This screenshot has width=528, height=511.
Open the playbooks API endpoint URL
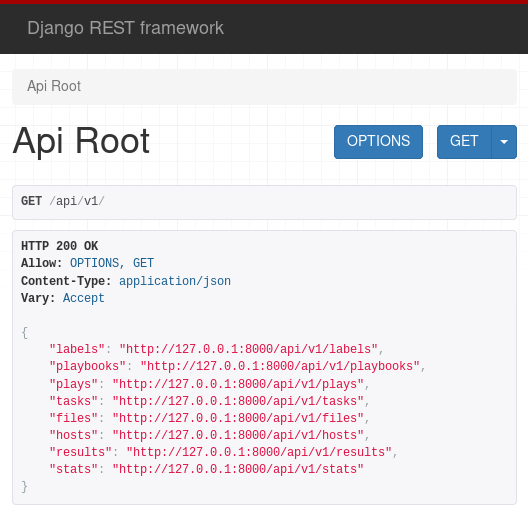(280, 366)
